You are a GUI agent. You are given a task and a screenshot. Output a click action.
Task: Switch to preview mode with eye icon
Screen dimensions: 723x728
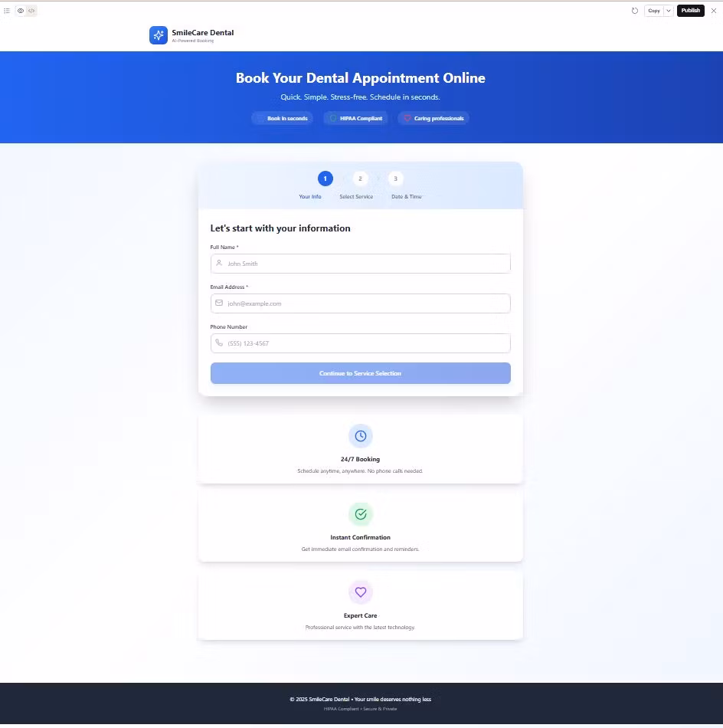pos(21,11)
